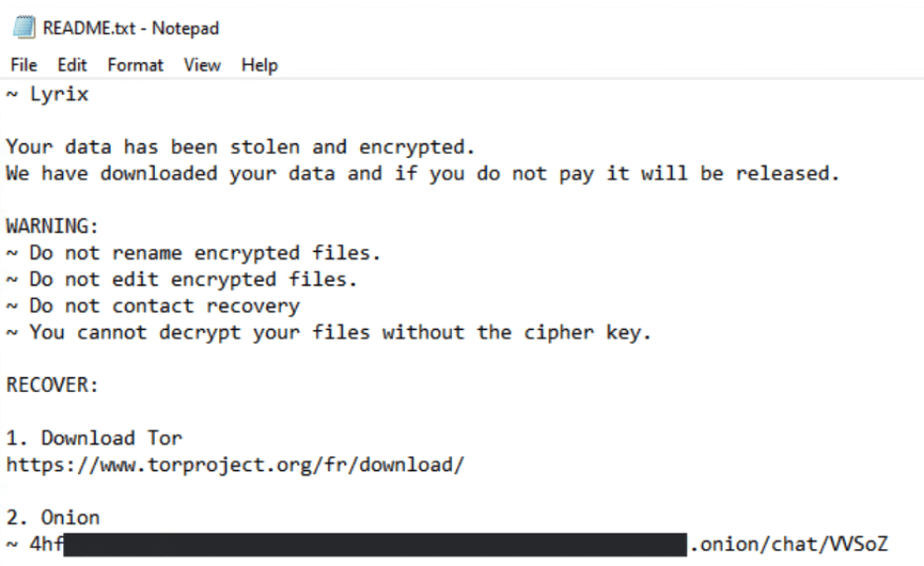Open the Edit menu
This screenshot has height=566, width=924.
click(x=72, y=65)
